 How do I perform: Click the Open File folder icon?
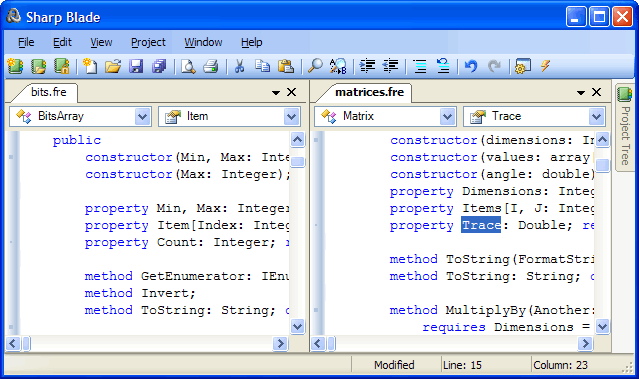pyautogui.click(x=113, y=66)
